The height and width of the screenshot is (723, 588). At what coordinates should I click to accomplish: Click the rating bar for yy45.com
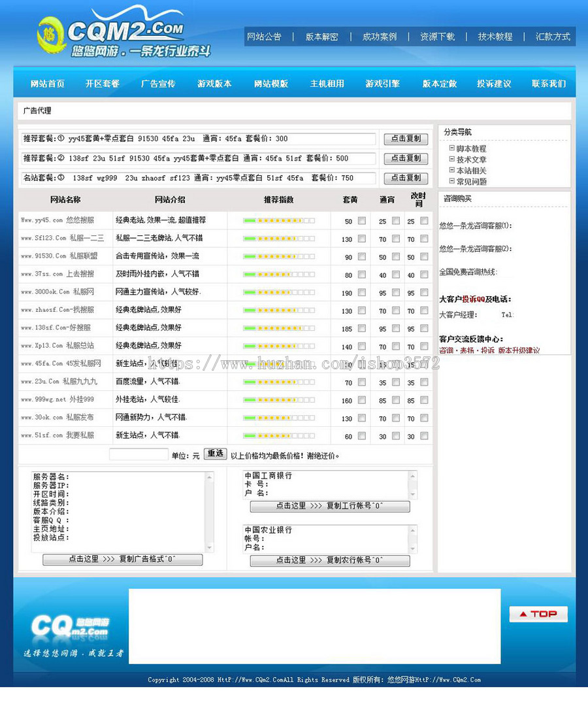[279, 221]
